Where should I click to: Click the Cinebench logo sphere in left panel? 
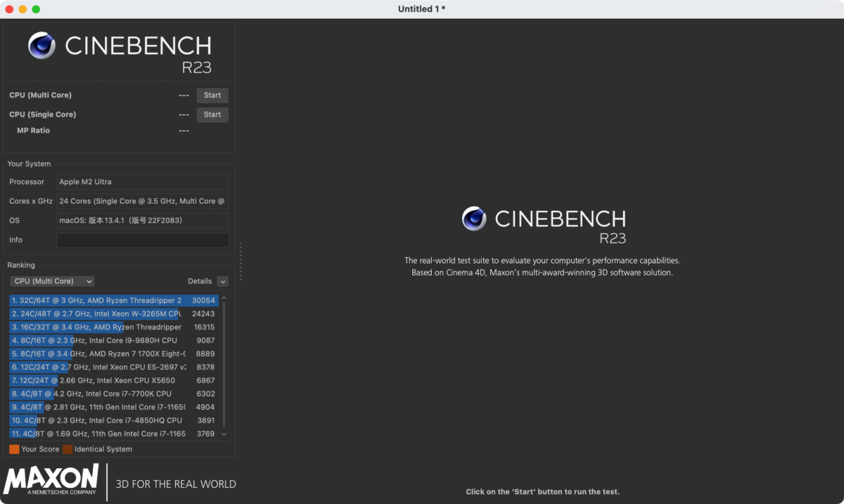42,46
